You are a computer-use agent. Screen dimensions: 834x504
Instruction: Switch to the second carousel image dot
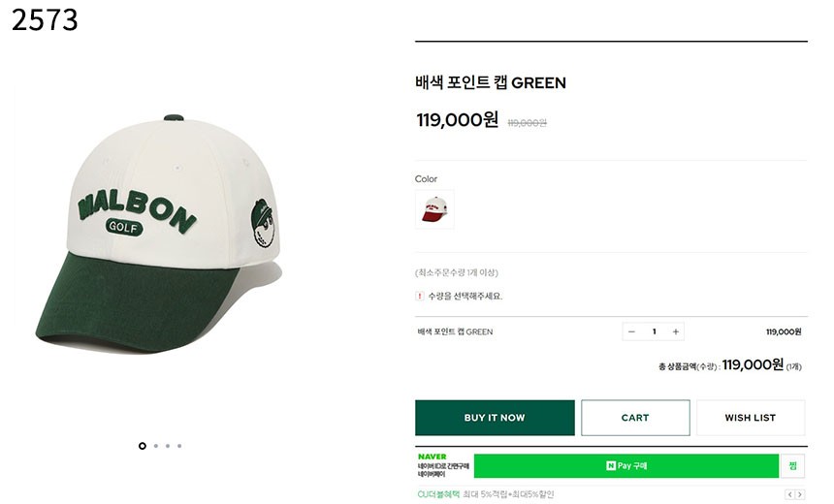click(x=155, y=446)
